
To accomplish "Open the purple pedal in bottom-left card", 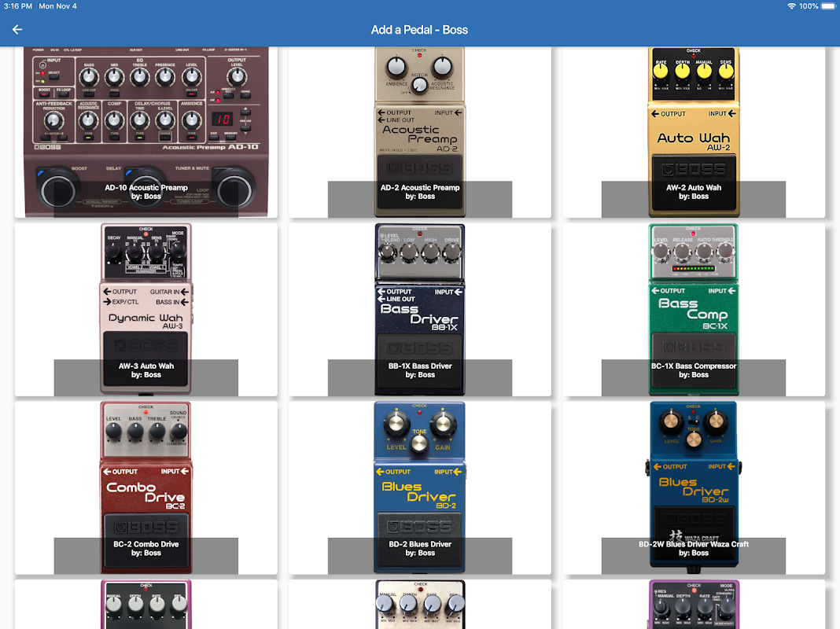I will 146,605.
